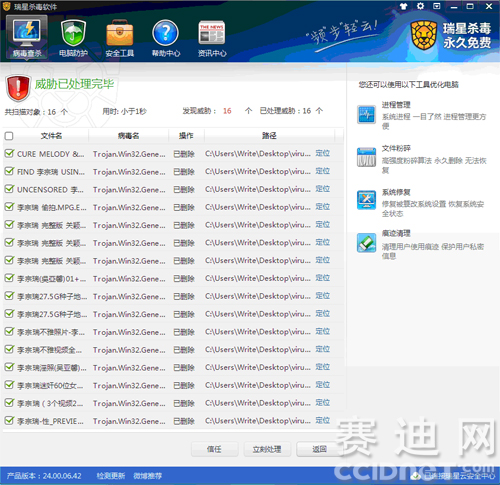Click 微博推荐 in status bar
Viewport: 500px width, 485px height.
148,476
